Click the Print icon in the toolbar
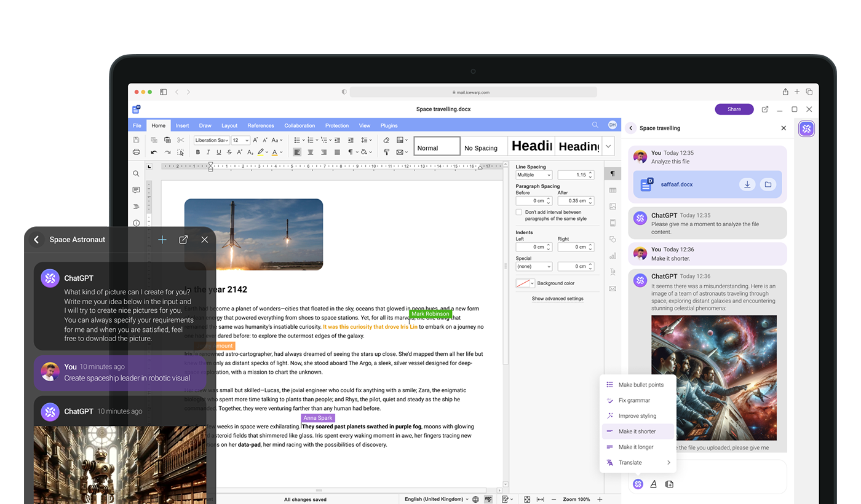 pos(136,152)
